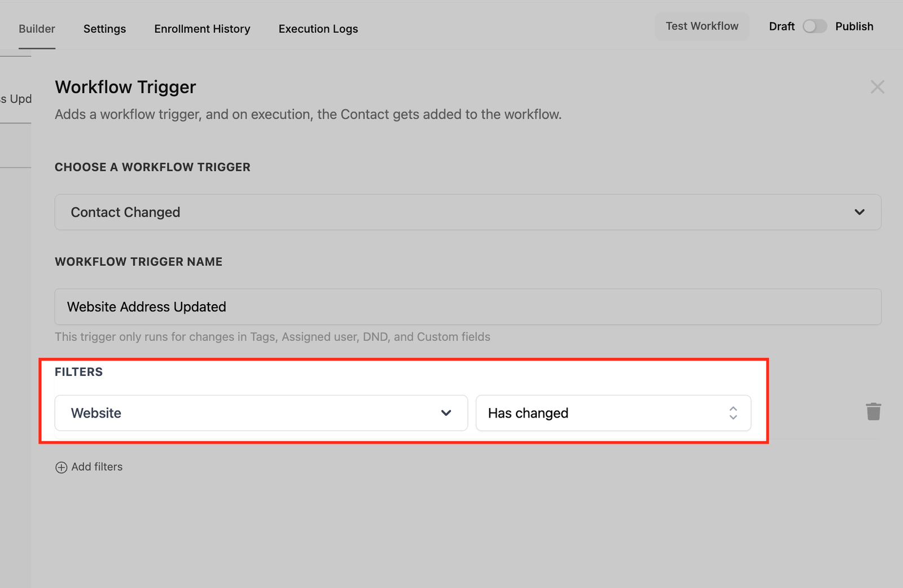This screenshot has width=903, height=588.
Task: Click the plus circle icon beside Add filters
Action: coord(61,467)
